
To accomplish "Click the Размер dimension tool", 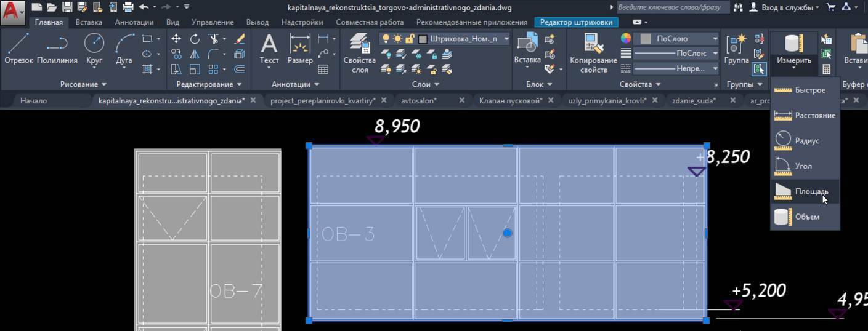I will click(x=300, y=49).
